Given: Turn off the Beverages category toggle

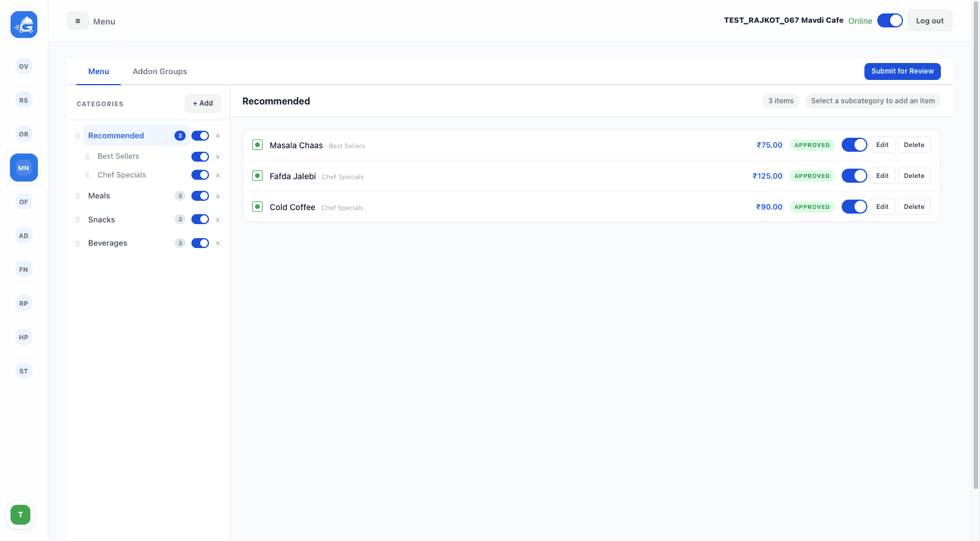Looking at the screenshot, I should pyautogui.click(x=200, y=243).
